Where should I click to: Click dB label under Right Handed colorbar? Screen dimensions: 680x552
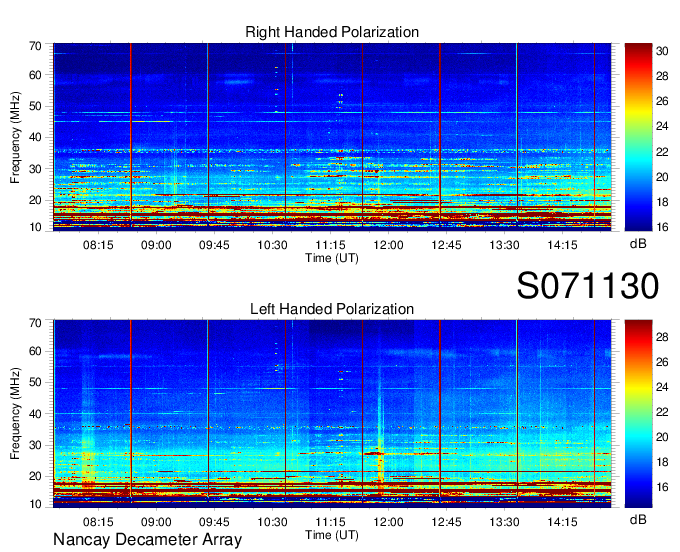(x=638, y=244)
